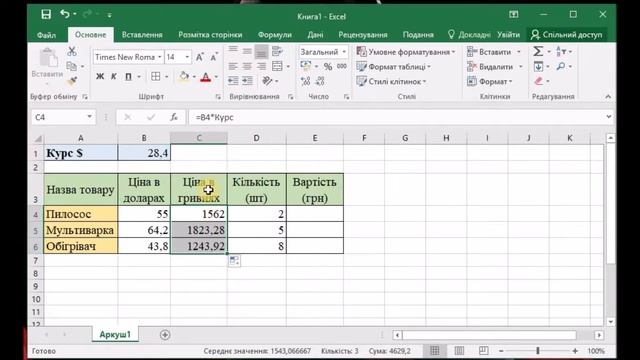
Task: Click the Clear eraser icon
Action: coord(538,81)
